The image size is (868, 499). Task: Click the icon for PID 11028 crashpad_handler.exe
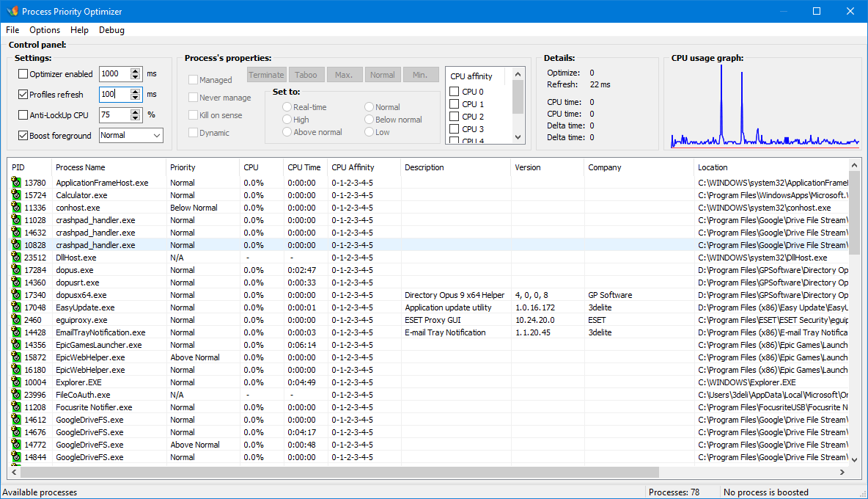coord(16,220)
